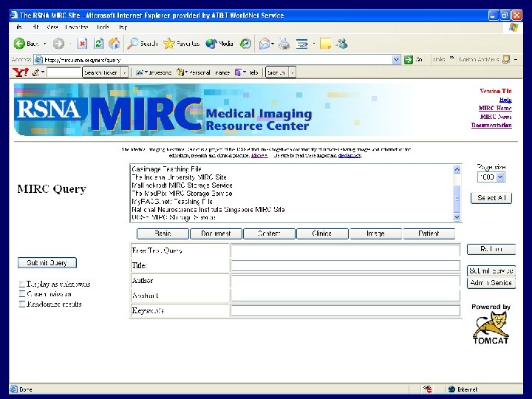Enable Display as unknowns checkbox
The height and width of the screenshot is (399, 532).
22,284
